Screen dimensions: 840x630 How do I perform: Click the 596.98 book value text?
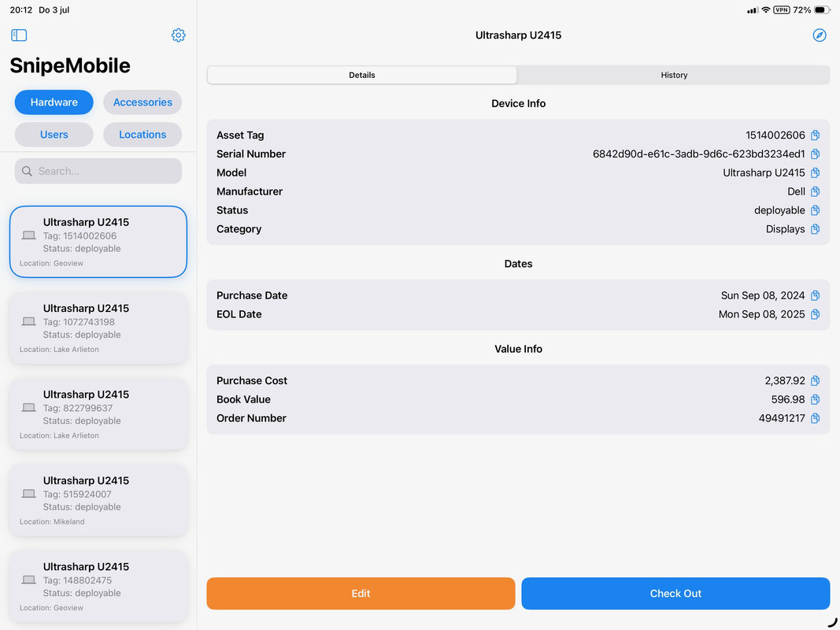pos(788,399)
